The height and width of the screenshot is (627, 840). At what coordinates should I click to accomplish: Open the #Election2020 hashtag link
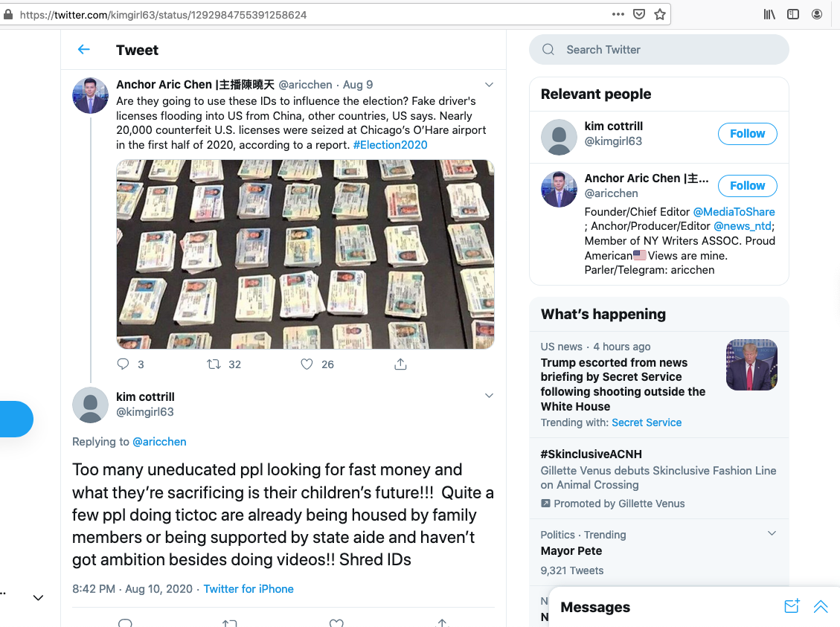point(390,145)
